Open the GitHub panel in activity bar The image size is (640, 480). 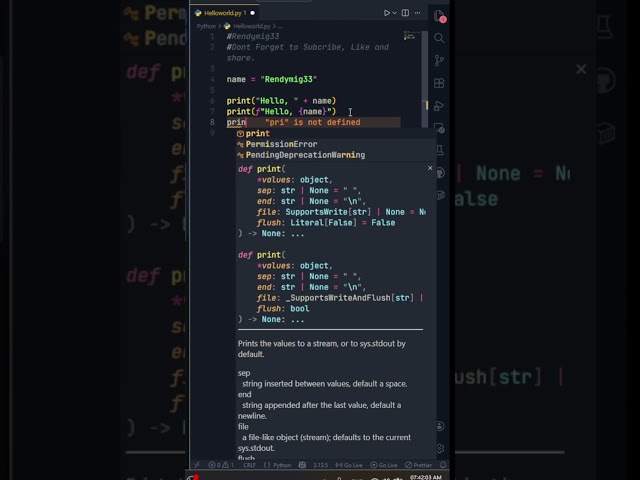point(440,173)
